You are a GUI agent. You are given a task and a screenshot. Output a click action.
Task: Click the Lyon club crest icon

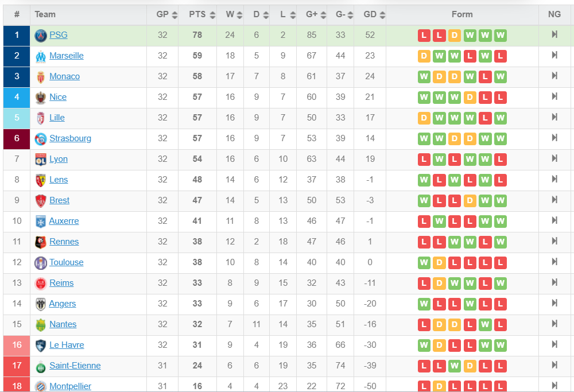pos(41,160)
